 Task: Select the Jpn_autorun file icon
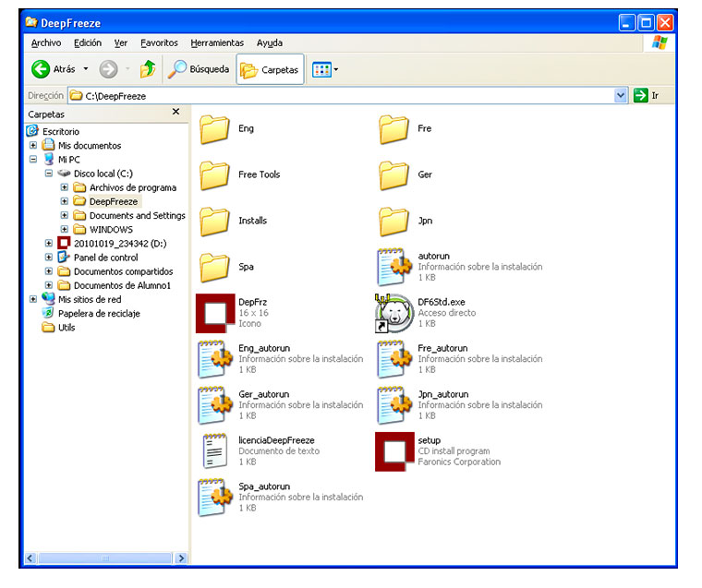click(394, 405)
